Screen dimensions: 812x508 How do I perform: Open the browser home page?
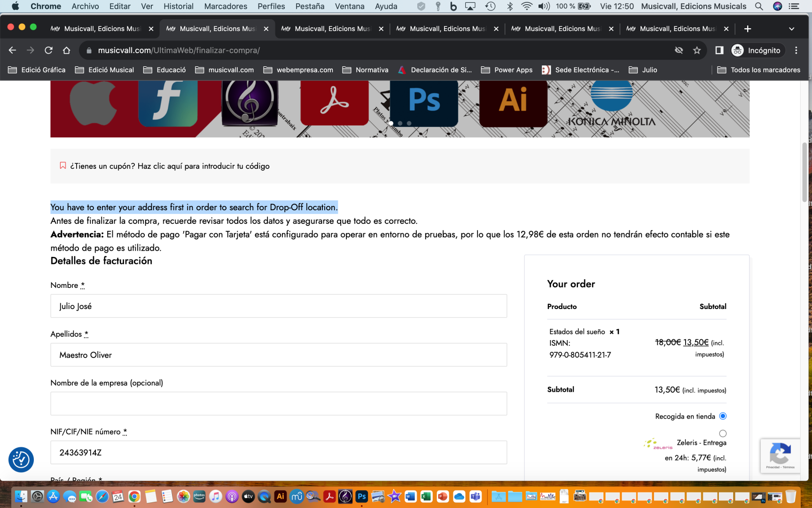pos(66,50)
